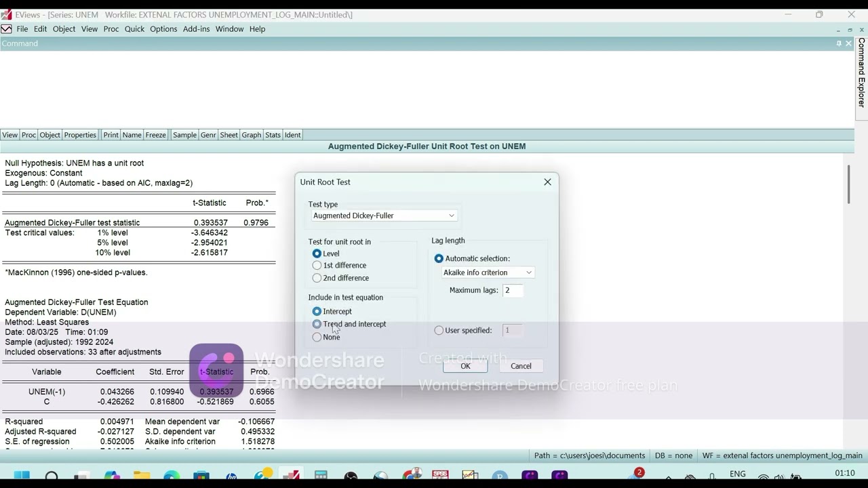Open the Help menu
This screenshot has height=488, width=868.
click(257, 29)
